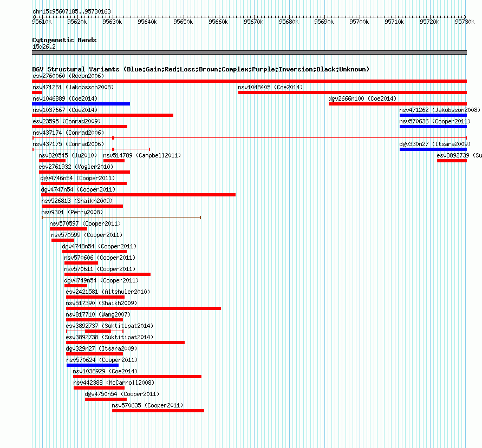Click the red bar under esv2760060

(x=249, y=81)
